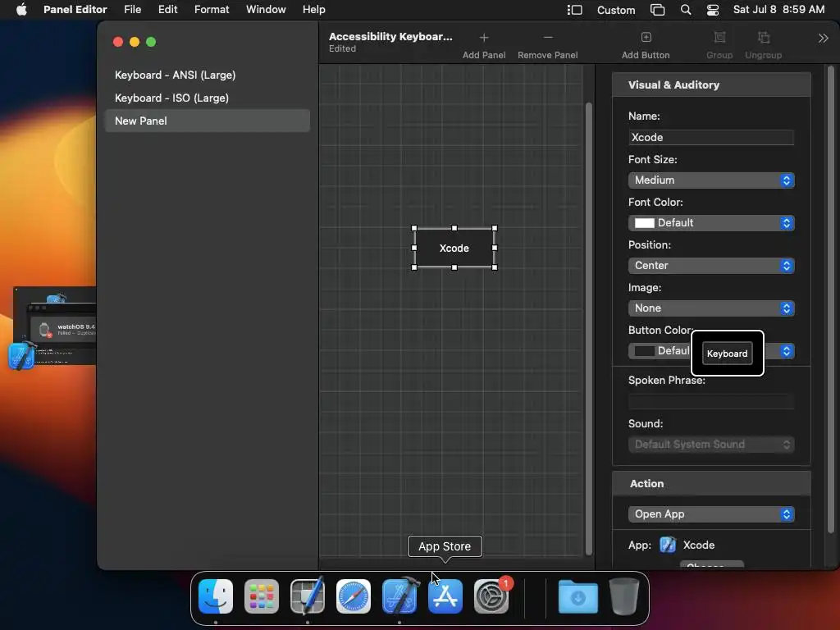Open Control Center icon in menu bar
This screenshot has width=840, height=630.
coord(713,10)
